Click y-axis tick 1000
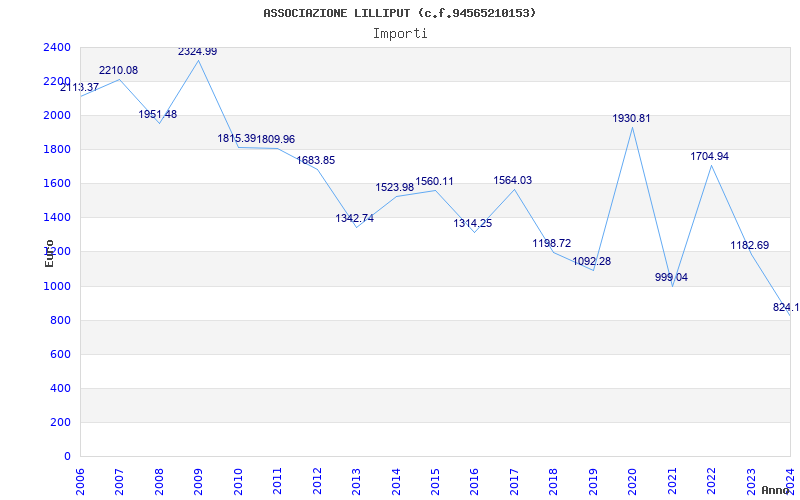Screen dimensions: 800x500 pyautogui.click(x=57, y=286)
